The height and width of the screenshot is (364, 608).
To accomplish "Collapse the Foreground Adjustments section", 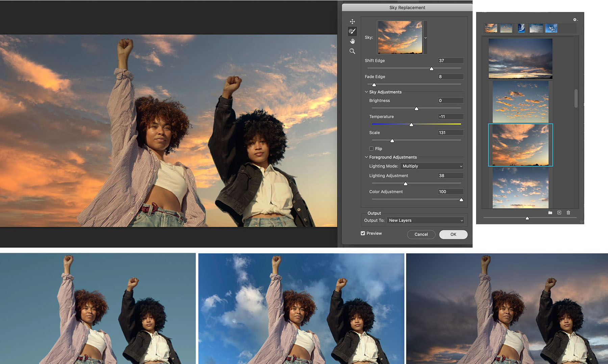I will [366, 157].
